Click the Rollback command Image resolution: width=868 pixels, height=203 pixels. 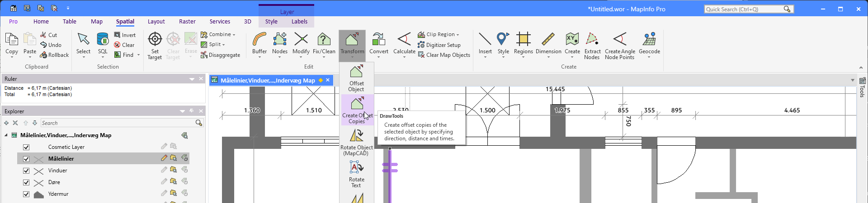tap(54, 55)
